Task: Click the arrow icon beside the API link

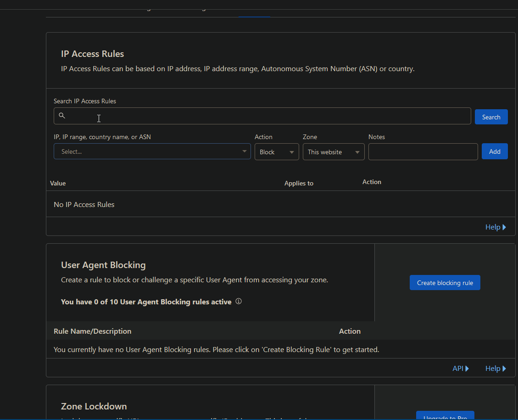Action: 468,368
